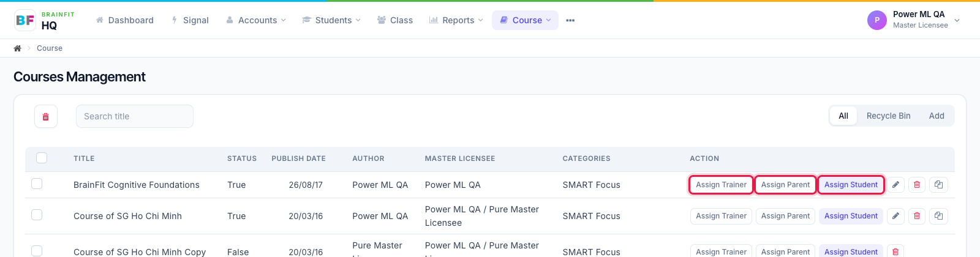
Task: Open the user profile dropdown chevron
Action: [x=957, y=20]
